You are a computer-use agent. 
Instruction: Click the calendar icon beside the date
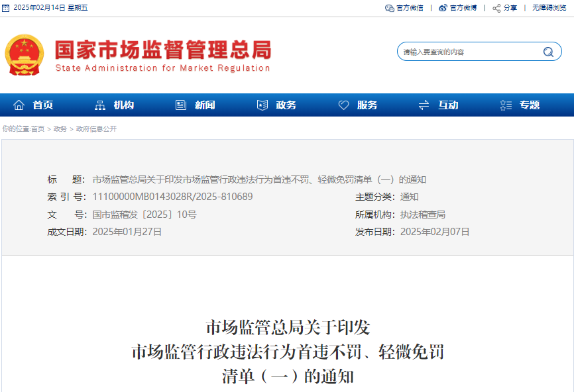(x=5, y=8)
